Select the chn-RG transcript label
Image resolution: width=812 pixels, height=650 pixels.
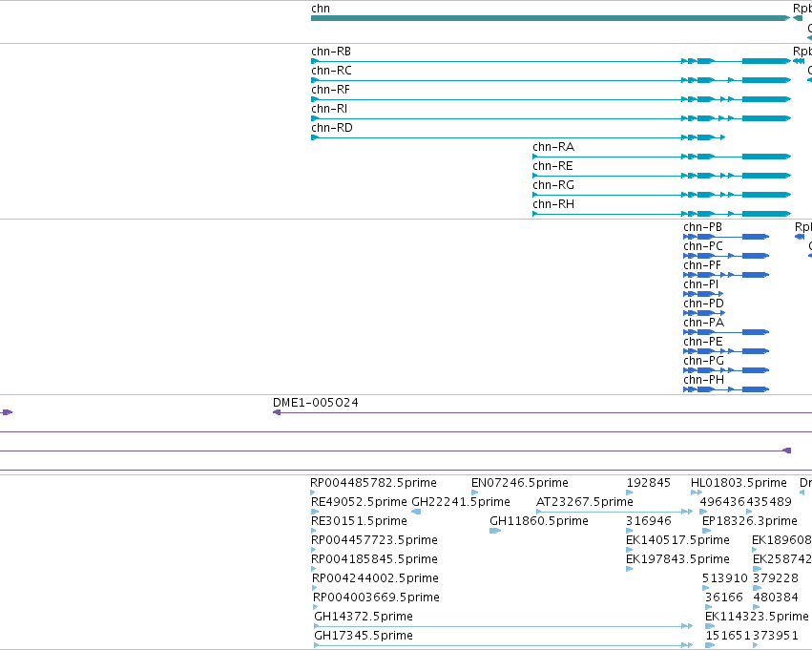click(553, 185)
